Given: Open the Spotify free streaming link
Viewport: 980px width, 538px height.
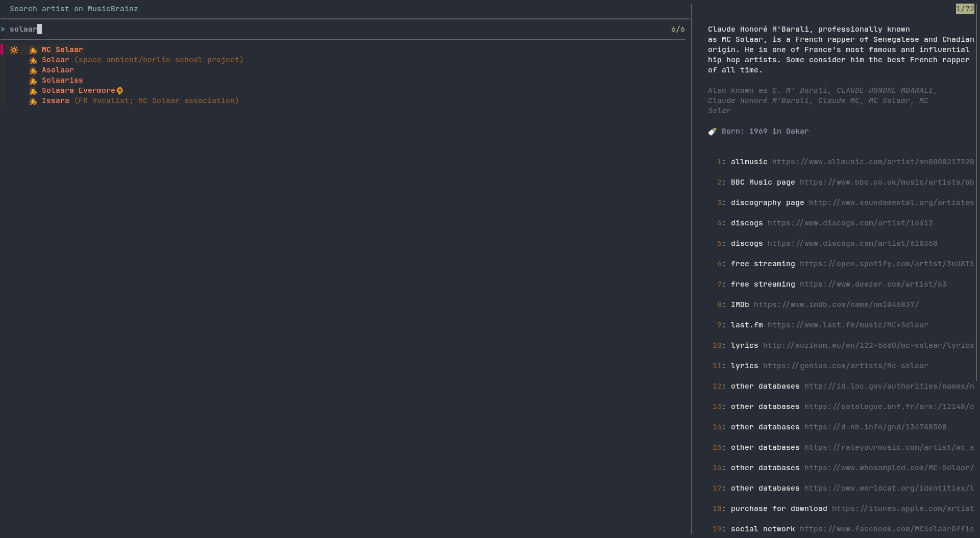Looking at the screenshot, I should click(x=886, y=264).
